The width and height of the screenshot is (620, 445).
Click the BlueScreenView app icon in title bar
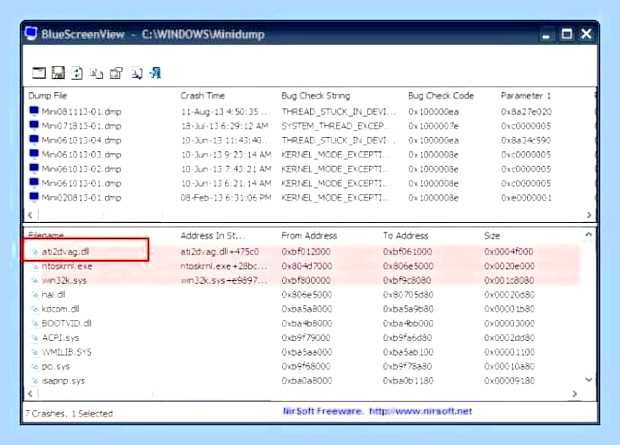coord(30,34)
